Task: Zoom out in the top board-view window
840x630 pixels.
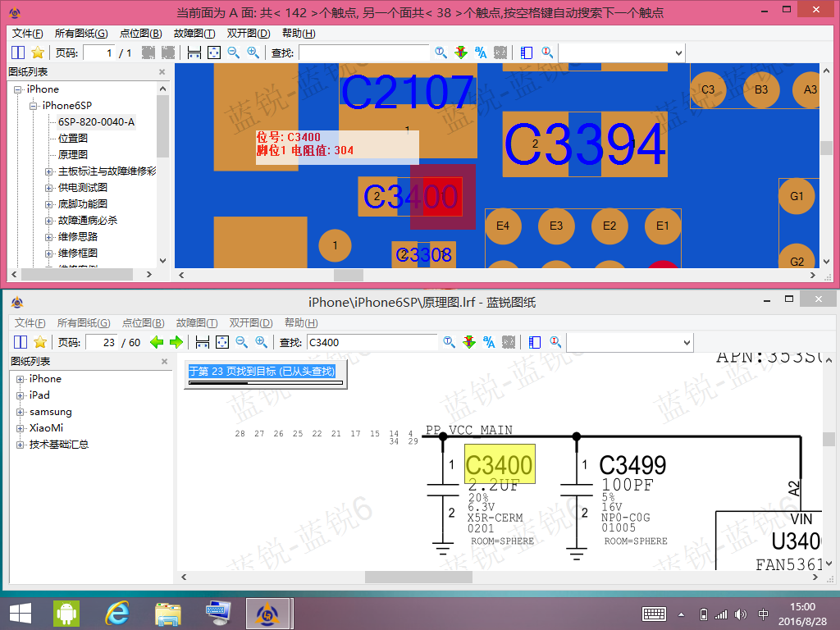Action: pyautogui.click(x=233, y=52)
